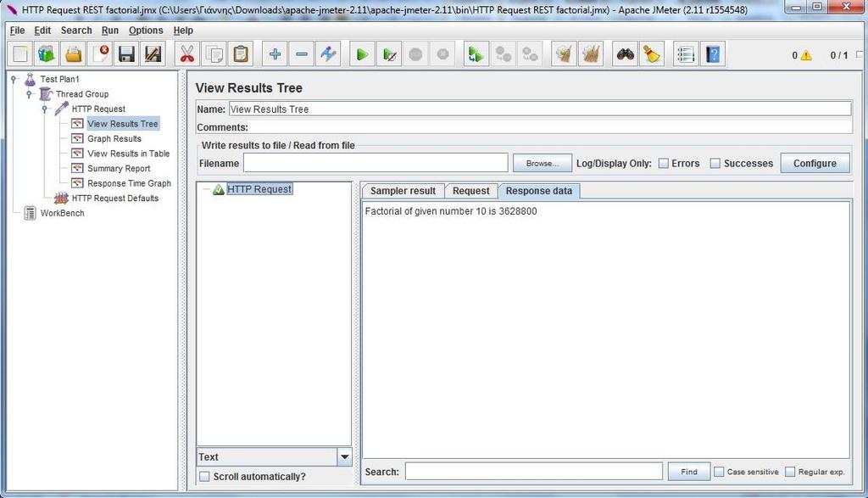Select Graph Results in the tree
This screenshot has width=868, height=498.
114,138
